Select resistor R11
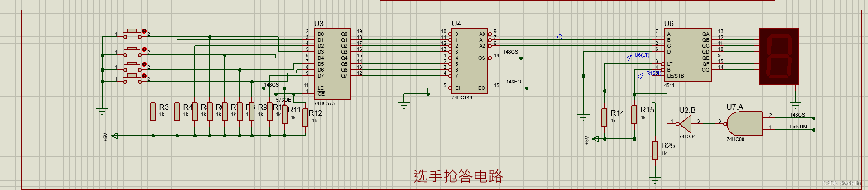Screen dimensions: 868x190 coord(284,114)
